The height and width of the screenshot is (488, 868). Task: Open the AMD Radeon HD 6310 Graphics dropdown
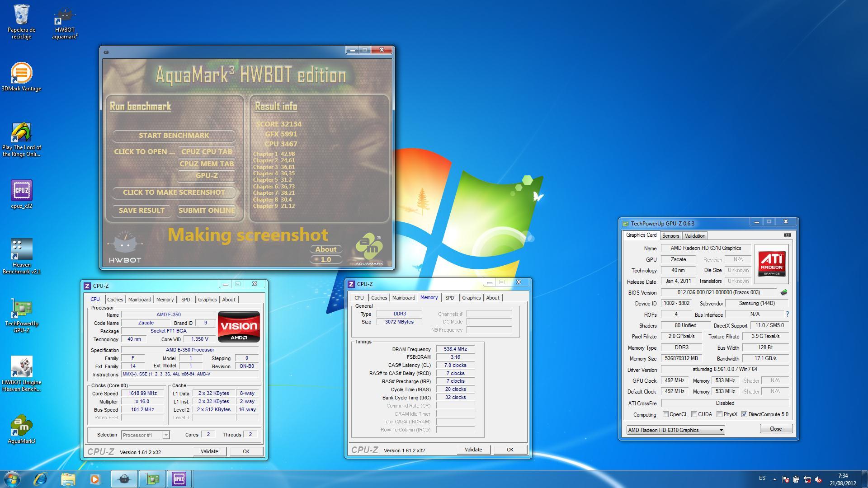(x=675, y=430)
